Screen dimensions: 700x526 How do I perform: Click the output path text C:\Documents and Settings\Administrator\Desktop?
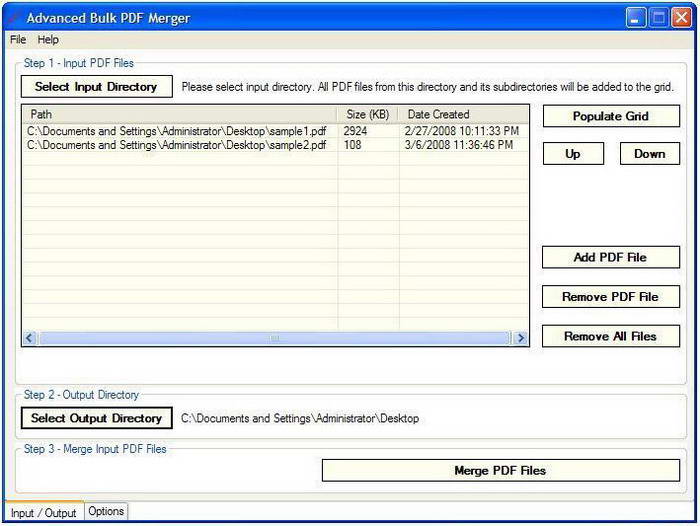(x=300, y=418)
